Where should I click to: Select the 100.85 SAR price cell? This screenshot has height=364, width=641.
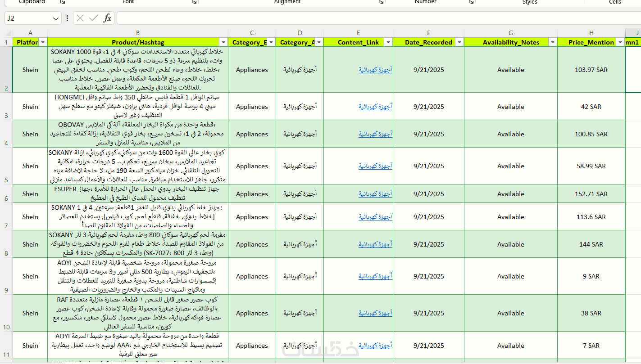point(591,134)
